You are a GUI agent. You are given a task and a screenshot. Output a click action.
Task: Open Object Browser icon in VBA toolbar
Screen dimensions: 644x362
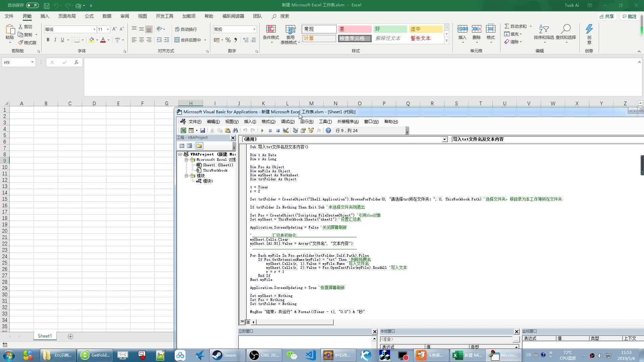[x=311, y=130]
